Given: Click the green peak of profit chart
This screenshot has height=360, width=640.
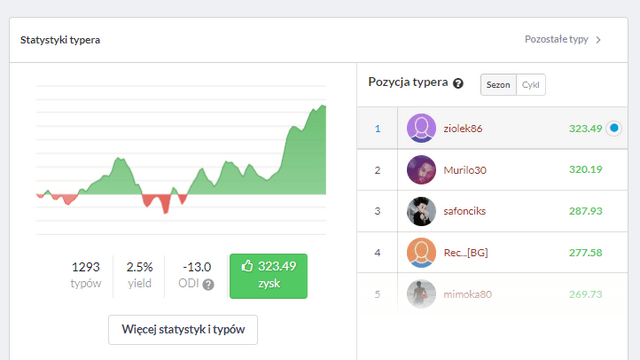Looking at the screenshot, I should click(x=322, y=107).
